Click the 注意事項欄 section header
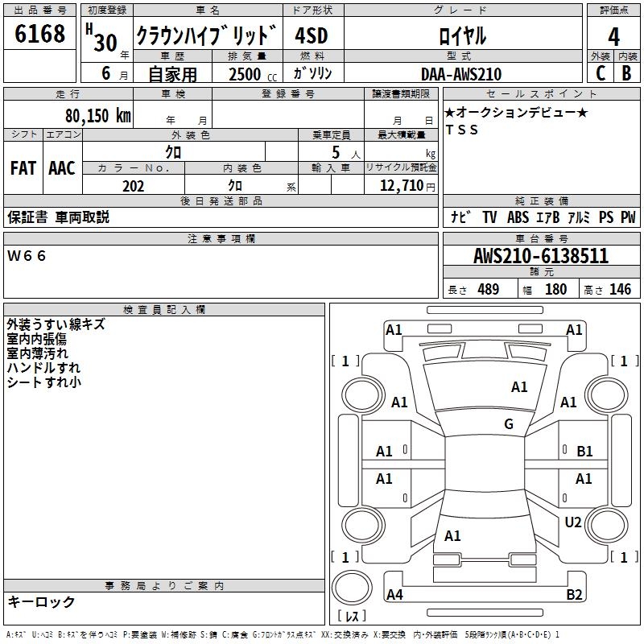Viewport: 644px width, 644px height. point(221,238)
